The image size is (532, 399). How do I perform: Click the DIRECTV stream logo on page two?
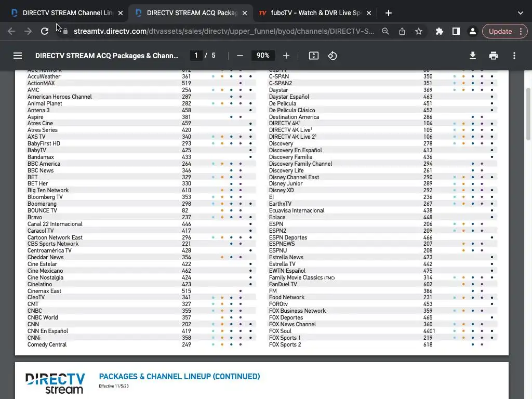(x=55, y=383)
